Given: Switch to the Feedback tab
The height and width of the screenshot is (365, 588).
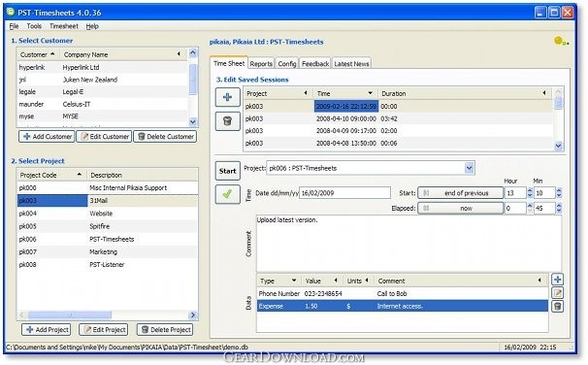Looking at the screenshot, I should pos(315,64).
